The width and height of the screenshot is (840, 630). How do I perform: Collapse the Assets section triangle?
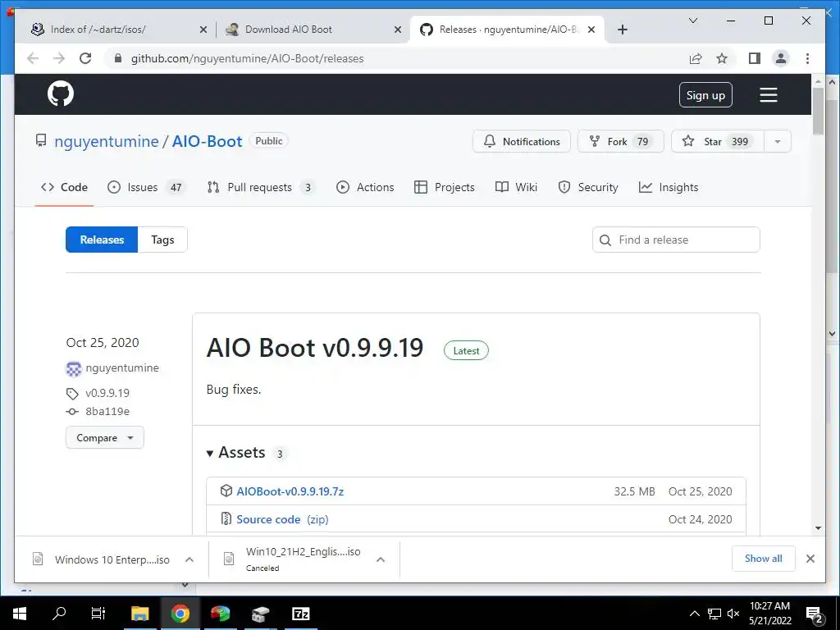pos(210,453)
